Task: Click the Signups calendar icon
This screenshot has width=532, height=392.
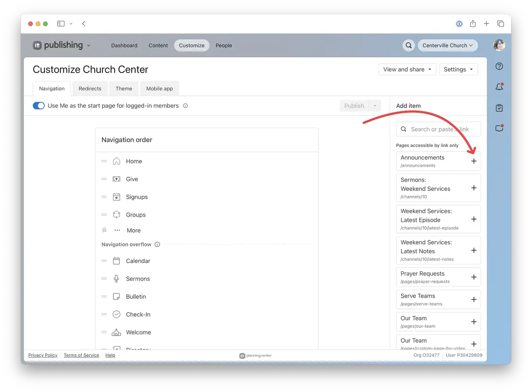Action: pyautogui.click(x=117, y=197)
